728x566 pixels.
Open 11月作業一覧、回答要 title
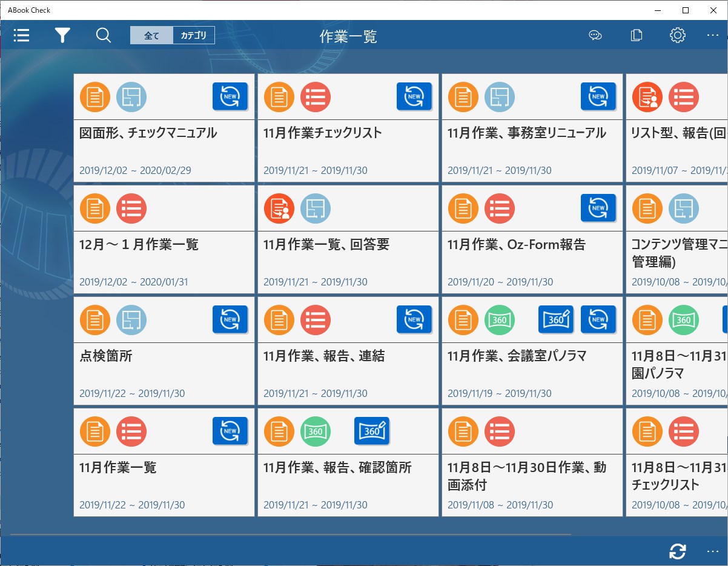pos(326,245)
